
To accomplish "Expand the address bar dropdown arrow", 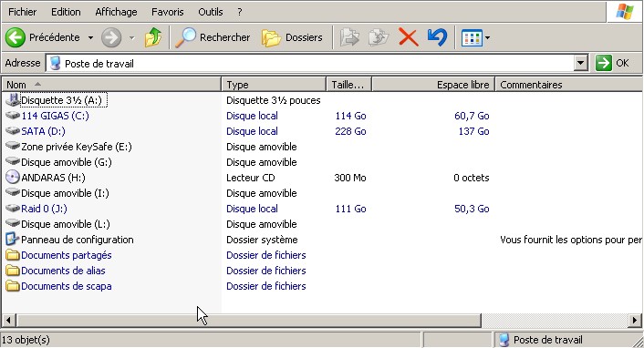I will pyautogui.click(x=580, y=63).
